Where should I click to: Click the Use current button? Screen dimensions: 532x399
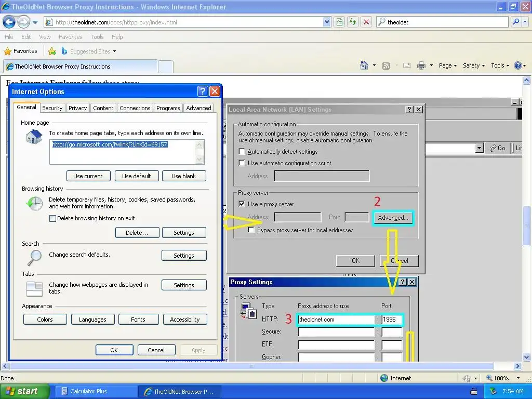[88, 176]
